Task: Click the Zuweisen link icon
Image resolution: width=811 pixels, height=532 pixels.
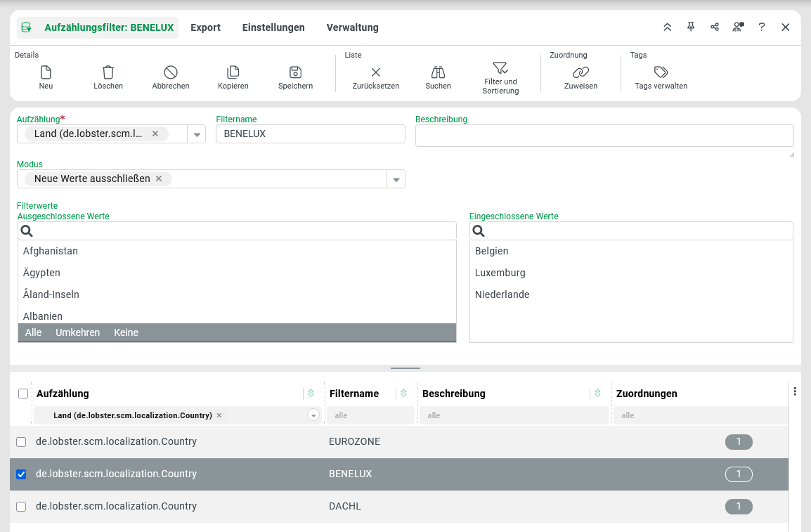Action: click(x=580, y=72)
